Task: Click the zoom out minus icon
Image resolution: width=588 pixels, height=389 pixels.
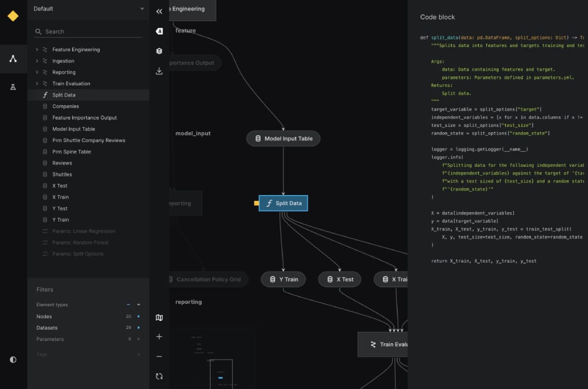Action: click(159, 357)
